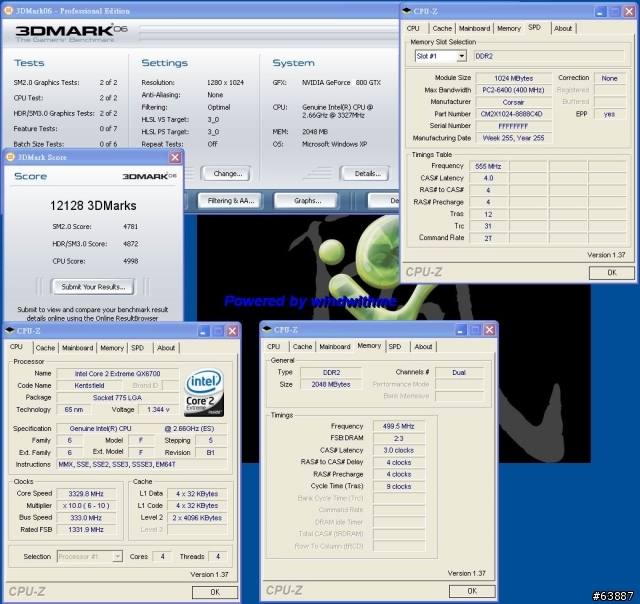Screen dimensions: 640x604
Task: Click the Code Name value Kentsfield
Action: pos(89,385)
